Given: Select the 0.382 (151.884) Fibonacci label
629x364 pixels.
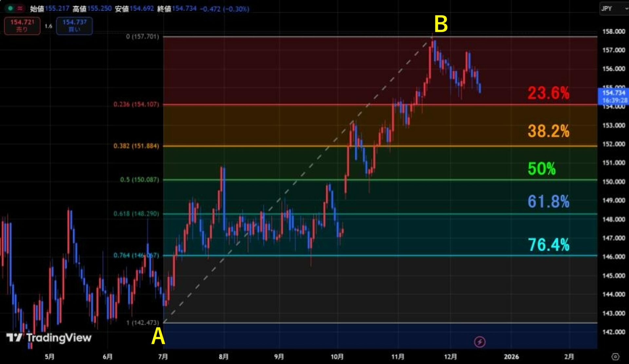Looking at the screenshot, I should [x=136, y=146].
